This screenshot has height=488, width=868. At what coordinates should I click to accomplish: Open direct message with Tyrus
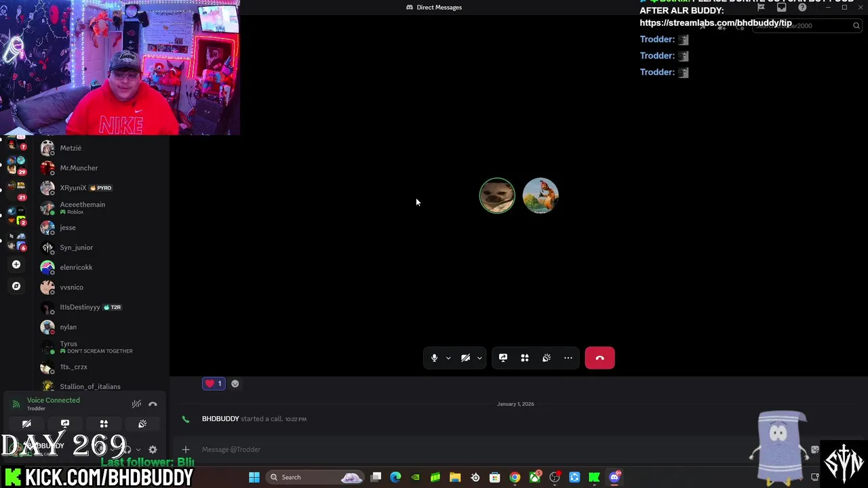[102, 347]
